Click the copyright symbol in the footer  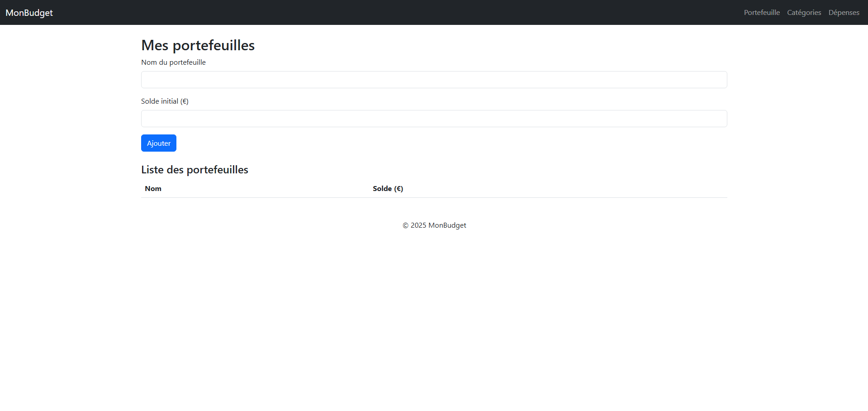(405, 225)
